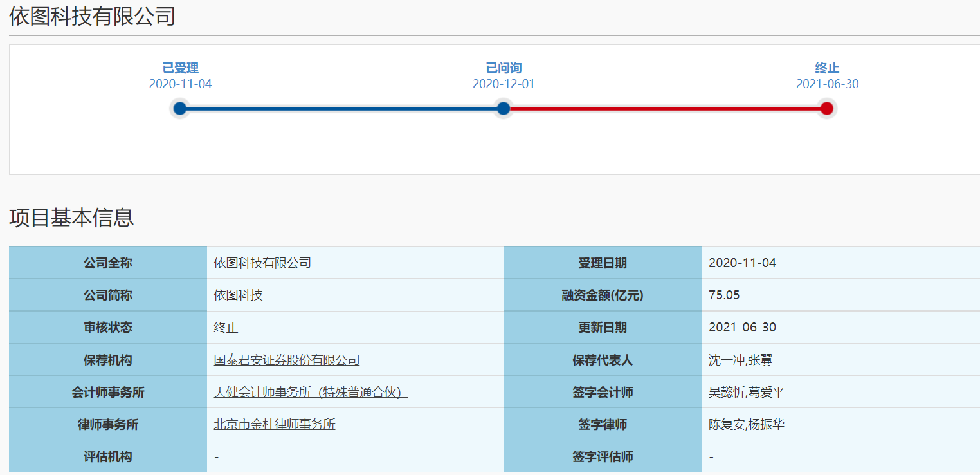
Task: Click the 评估机构 header cell
Action: [108, 456]
